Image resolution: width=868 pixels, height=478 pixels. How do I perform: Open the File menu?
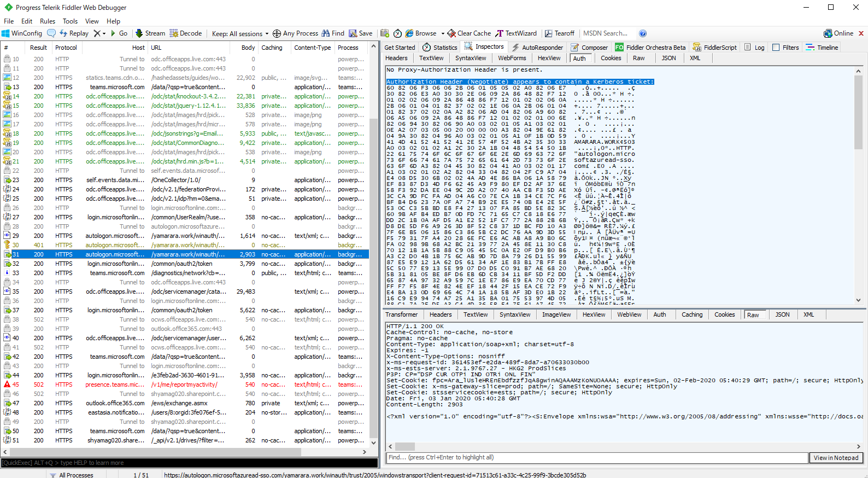click(9, 21)
